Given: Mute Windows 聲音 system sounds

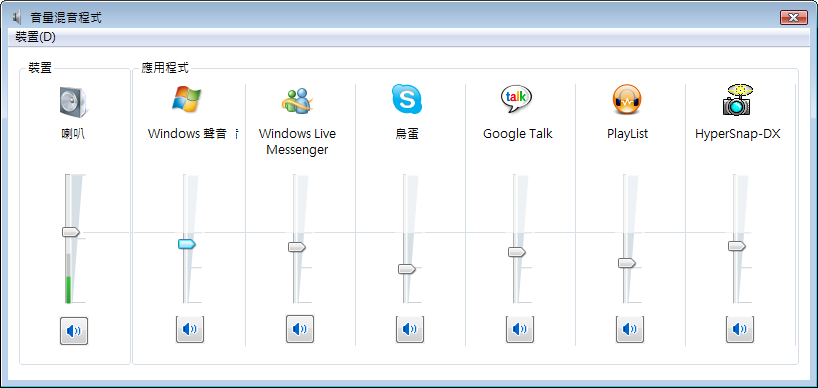Looking at the screenshot, I should (190, 329).
